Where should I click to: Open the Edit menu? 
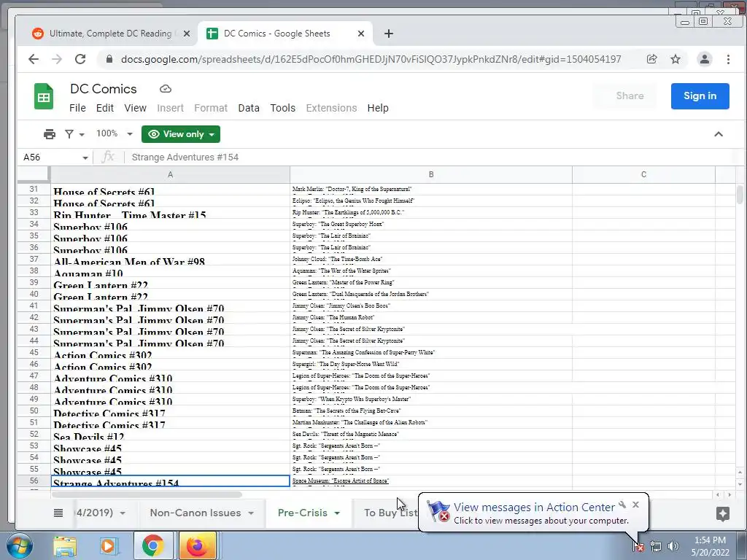(x=105, y=108)
